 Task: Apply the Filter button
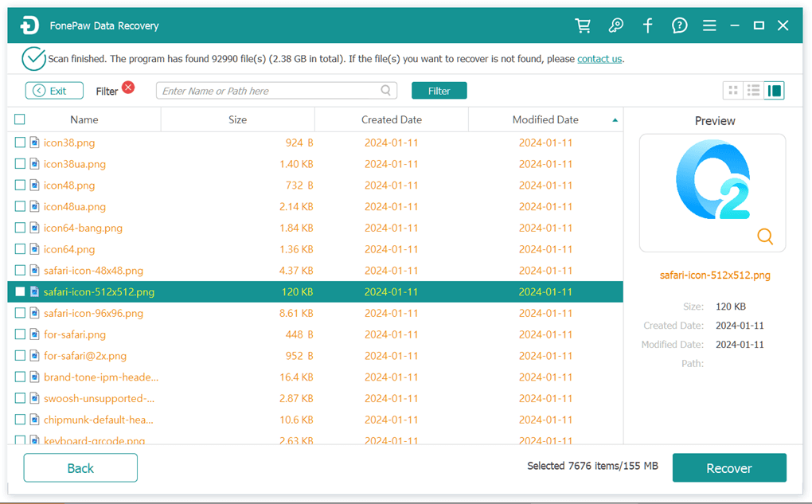click(x=439, y=90)
